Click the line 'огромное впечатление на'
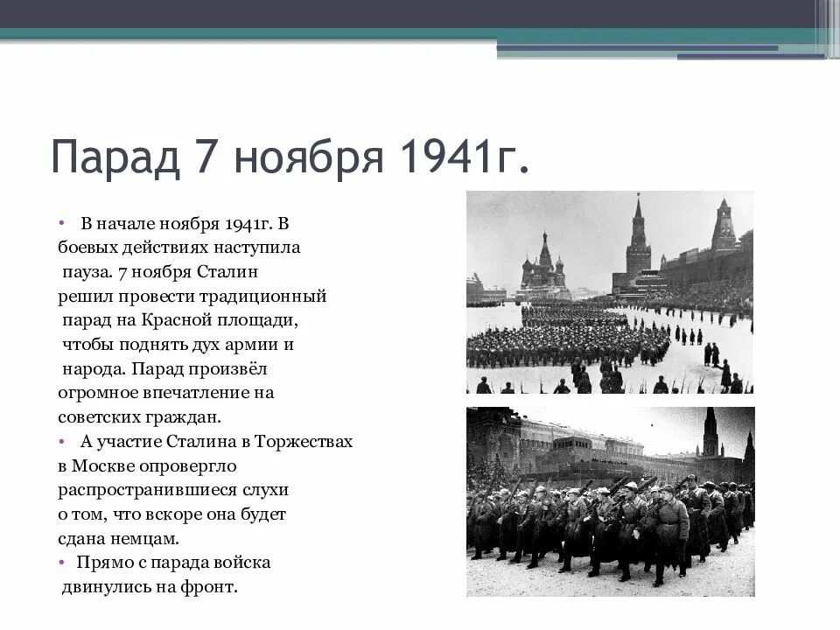 pyautogui.click(x=166, y=393)
